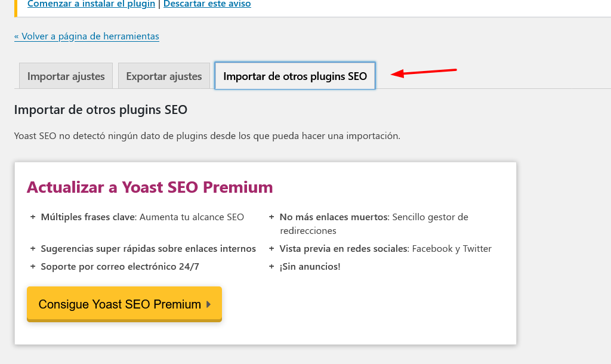Click plus icon beside 'Múltiples frases clave'
This screenshot has width=611, height=364.
(x=33, y=217)
